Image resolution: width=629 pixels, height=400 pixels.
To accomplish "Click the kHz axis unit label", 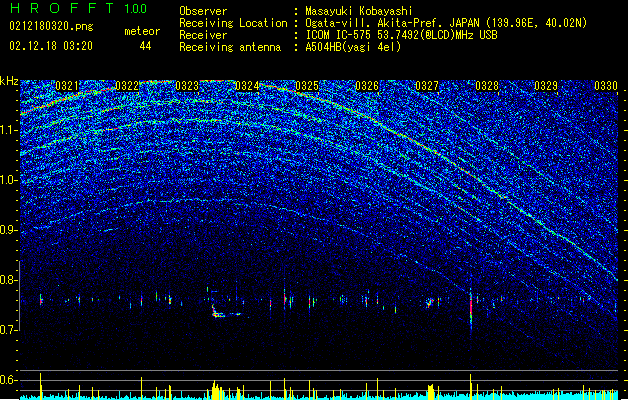I will click(9, 81).
